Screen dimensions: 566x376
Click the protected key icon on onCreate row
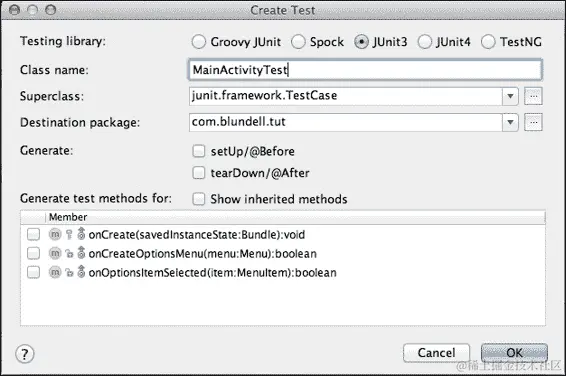(69, 235)
